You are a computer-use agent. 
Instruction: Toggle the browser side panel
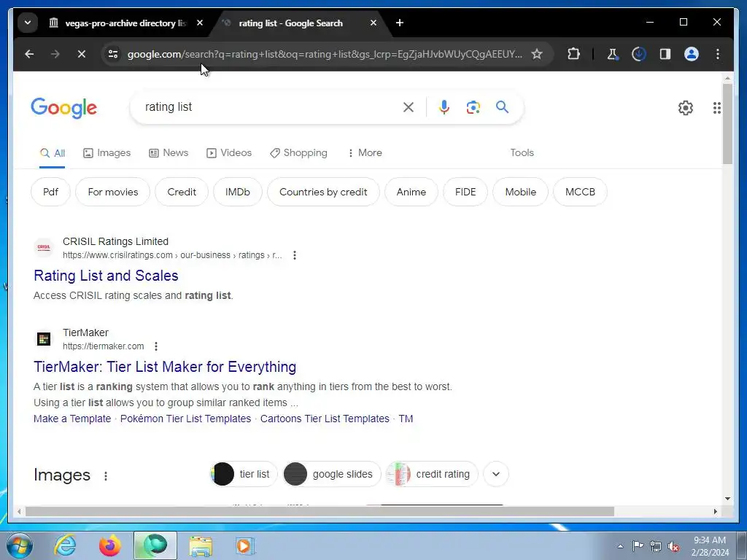pos(665,54)
